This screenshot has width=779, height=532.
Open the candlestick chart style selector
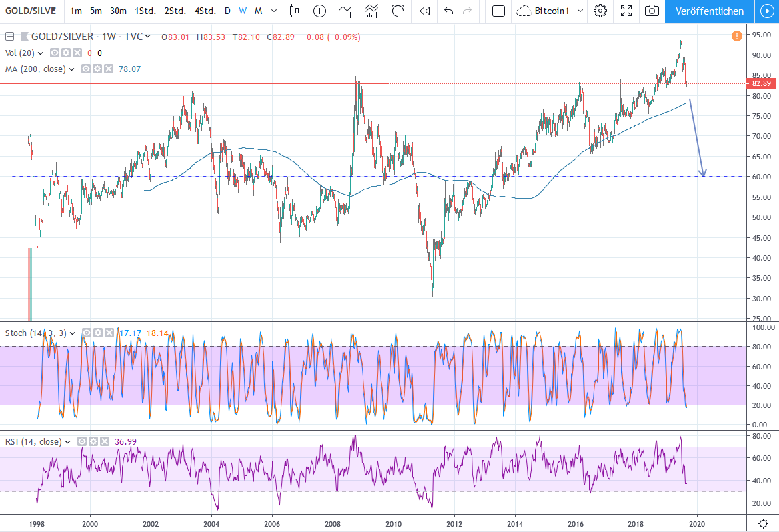[294, 11]
